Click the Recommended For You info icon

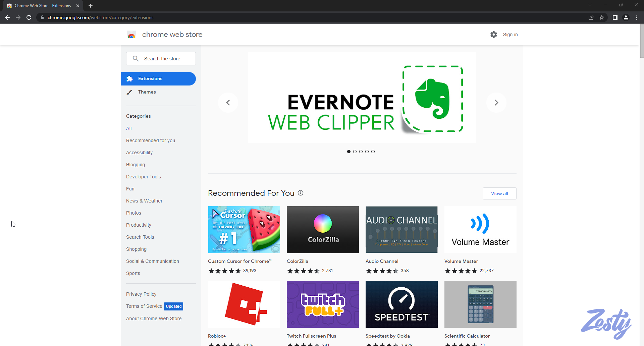(x=301, y=193)
